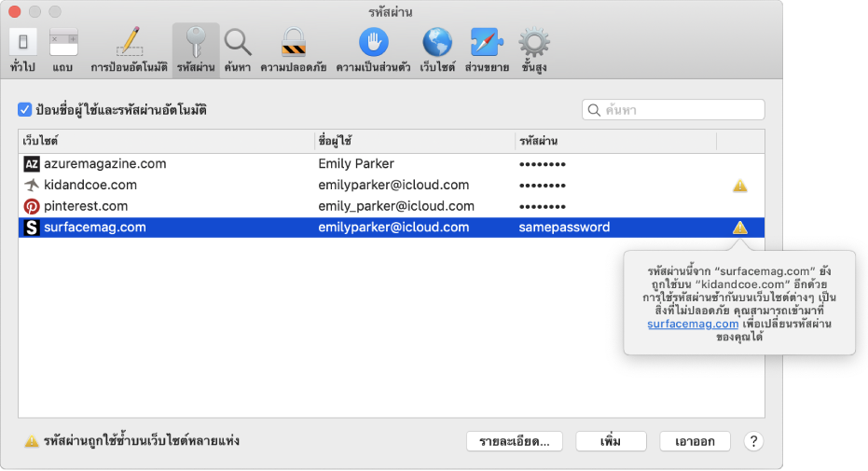This screenshot has width=868, height=471.
Task: Click the Add (เพิ่ม) button
Action: click(611, 442)
